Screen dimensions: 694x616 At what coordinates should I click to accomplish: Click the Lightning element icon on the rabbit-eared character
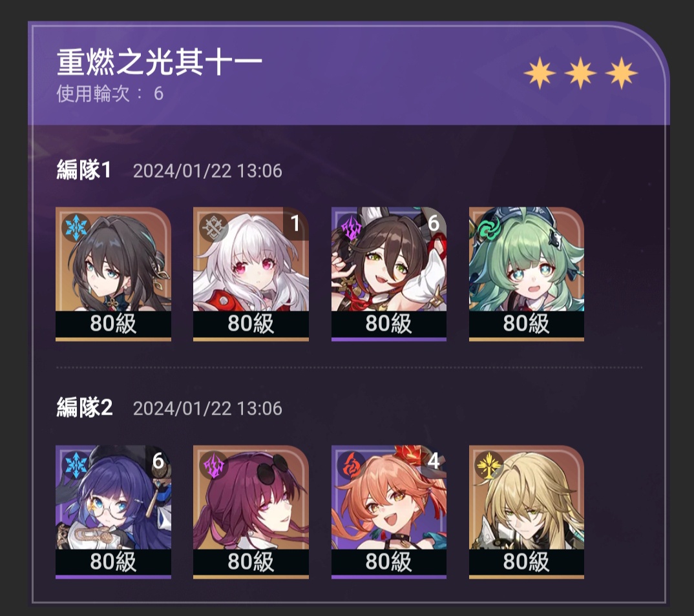(352, 228)
